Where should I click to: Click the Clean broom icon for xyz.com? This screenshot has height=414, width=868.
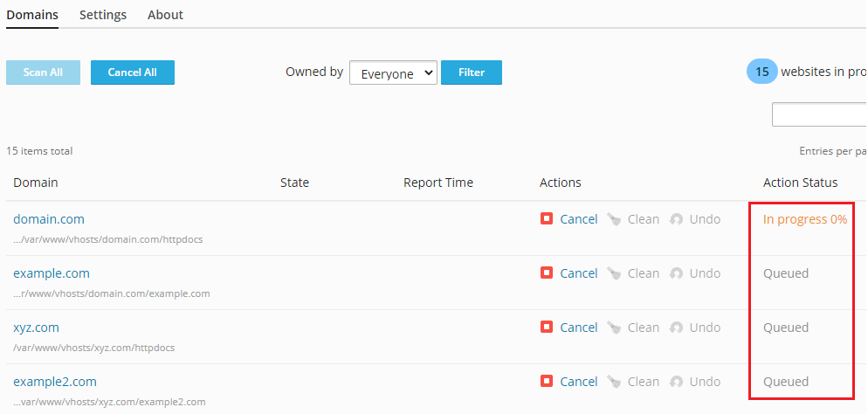[x=615, y=328]
